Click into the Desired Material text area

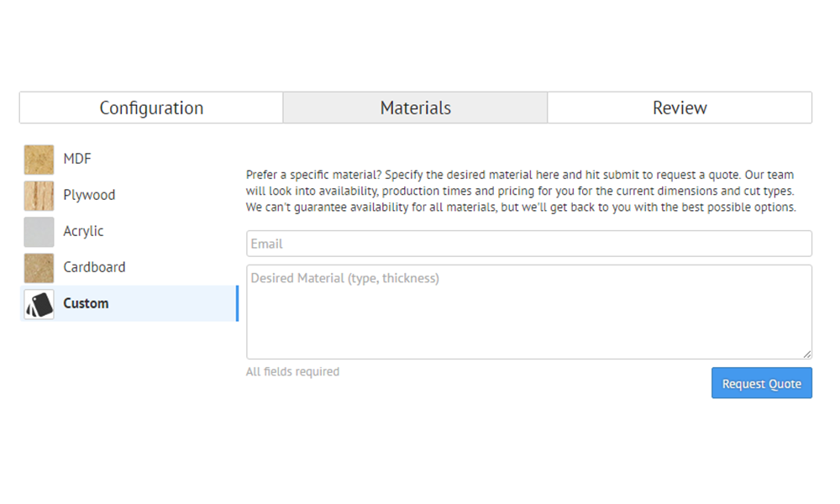pyautogui.click(x=528, y=312)
